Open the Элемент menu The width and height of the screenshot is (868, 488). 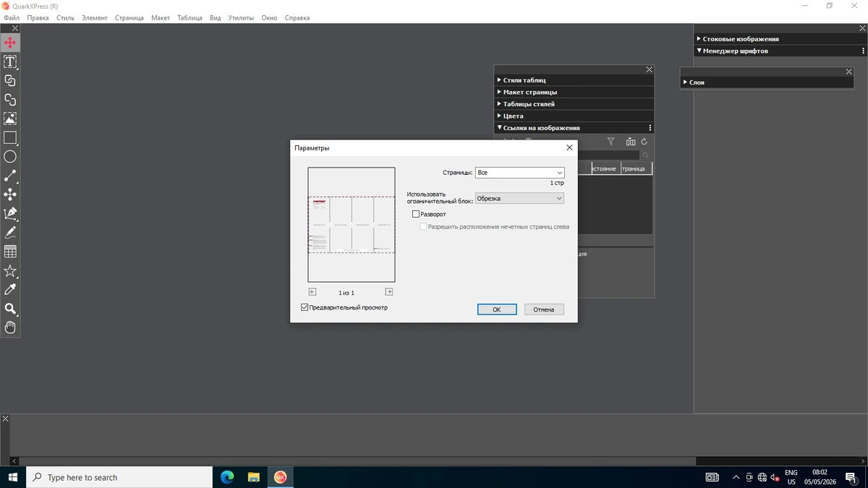pos(95,17)
